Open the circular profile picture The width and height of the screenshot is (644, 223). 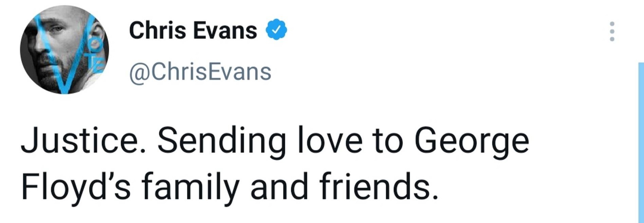coord(64,49)
